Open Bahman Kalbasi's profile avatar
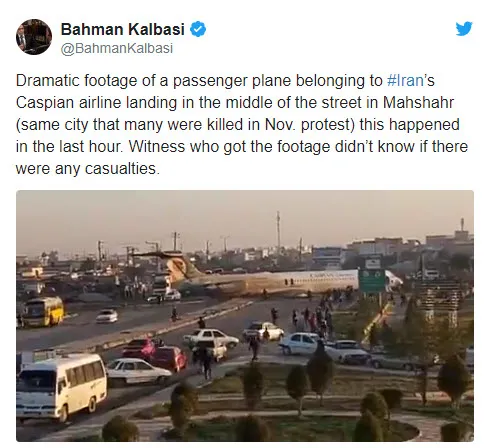This screenshot has width=485, height=448. (x=34, y=37)
